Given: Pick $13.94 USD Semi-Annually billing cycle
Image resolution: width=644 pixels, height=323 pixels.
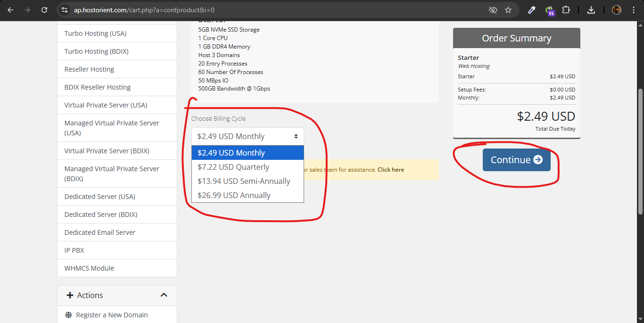Looking at the screenshot, I should pos(244,181).
